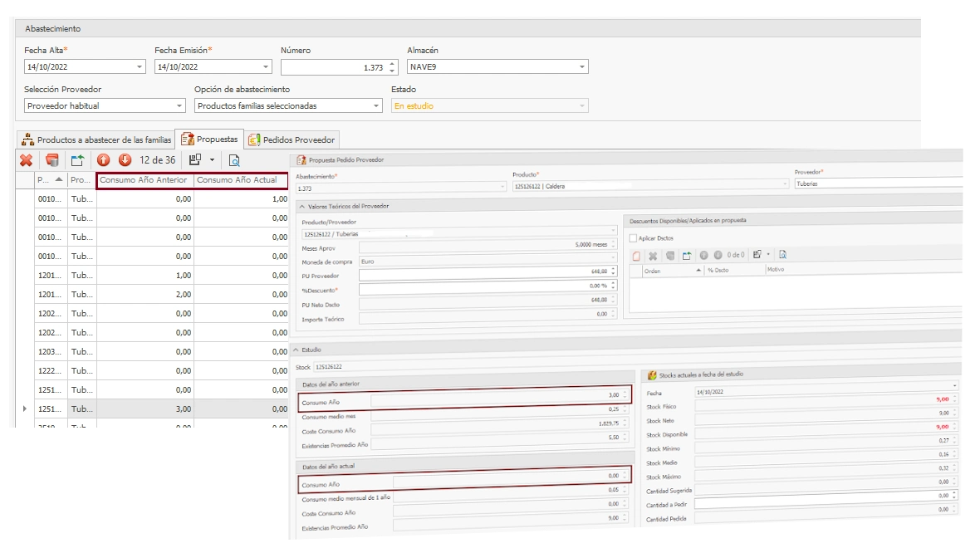Sort by Consumo Año Anterior column header
This screenshot has width=980, height=548.
click(x=145, y=180)
